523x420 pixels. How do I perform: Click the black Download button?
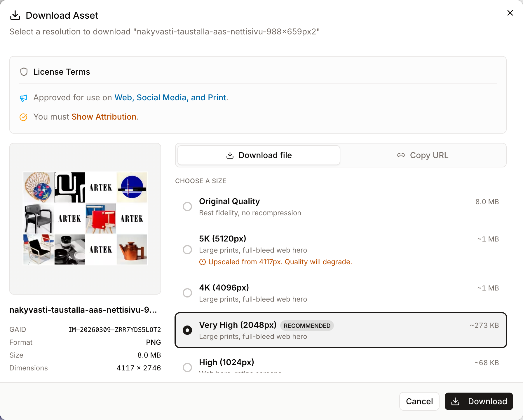point(479,401)
